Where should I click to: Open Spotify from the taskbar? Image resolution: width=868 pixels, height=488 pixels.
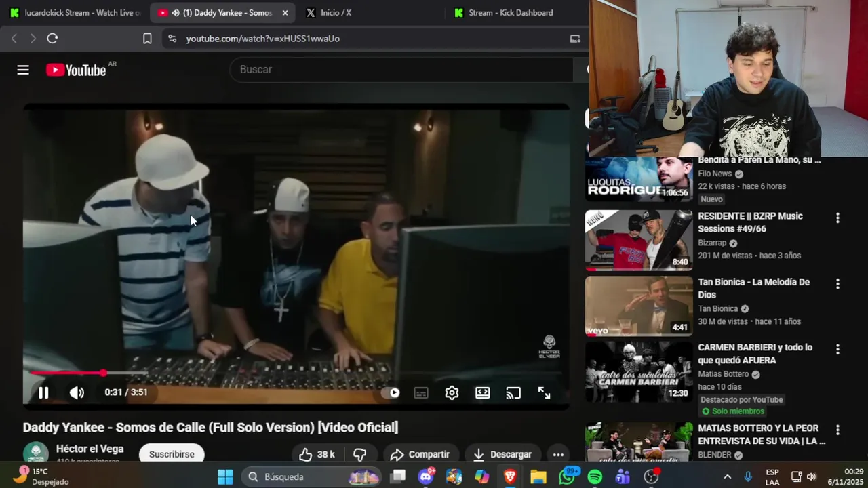pyautogui.click(x=595, y=476)
